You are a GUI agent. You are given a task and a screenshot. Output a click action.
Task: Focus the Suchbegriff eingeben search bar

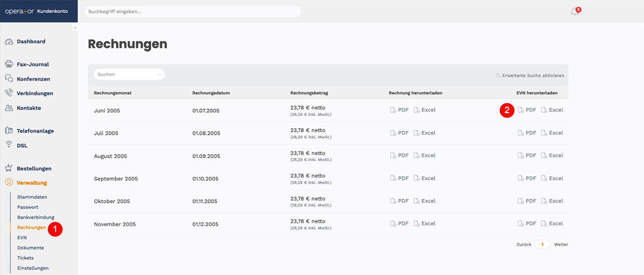193,12
